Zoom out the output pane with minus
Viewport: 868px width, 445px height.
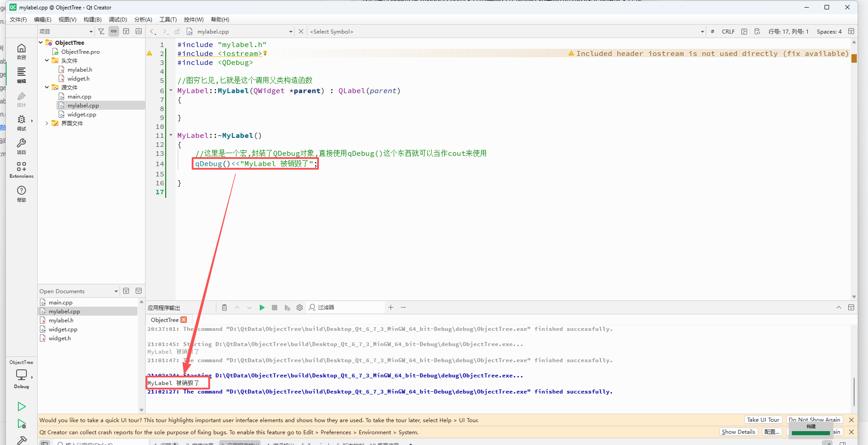pos(403,307)
